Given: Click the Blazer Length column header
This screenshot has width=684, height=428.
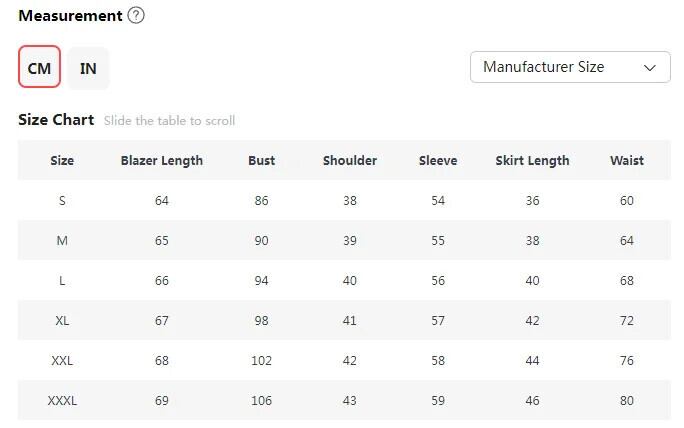Looking at the screenshot, I should tap(162, 160).
